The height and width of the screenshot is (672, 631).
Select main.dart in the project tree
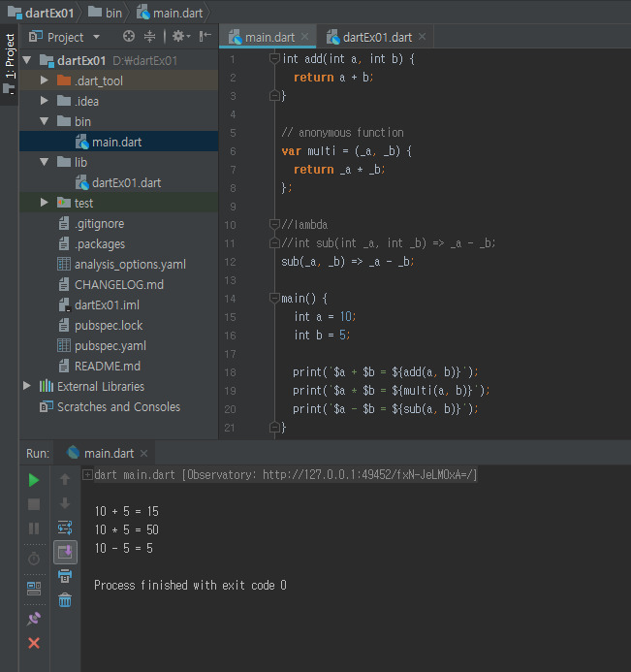point(118,142)
